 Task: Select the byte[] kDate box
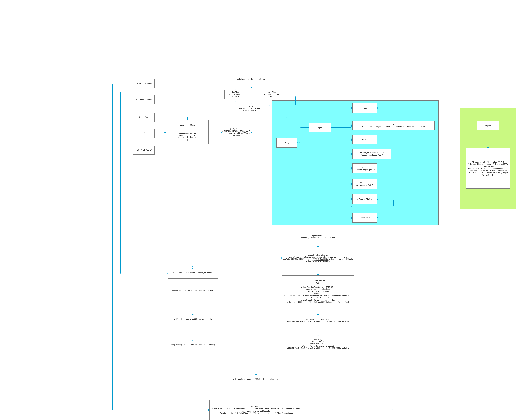coord(193,274)
